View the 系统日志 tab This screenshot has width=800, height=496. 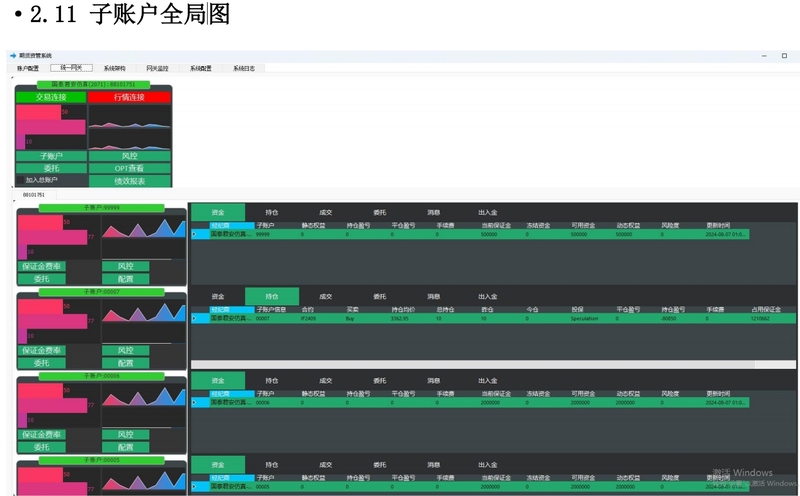coord(244,68)
